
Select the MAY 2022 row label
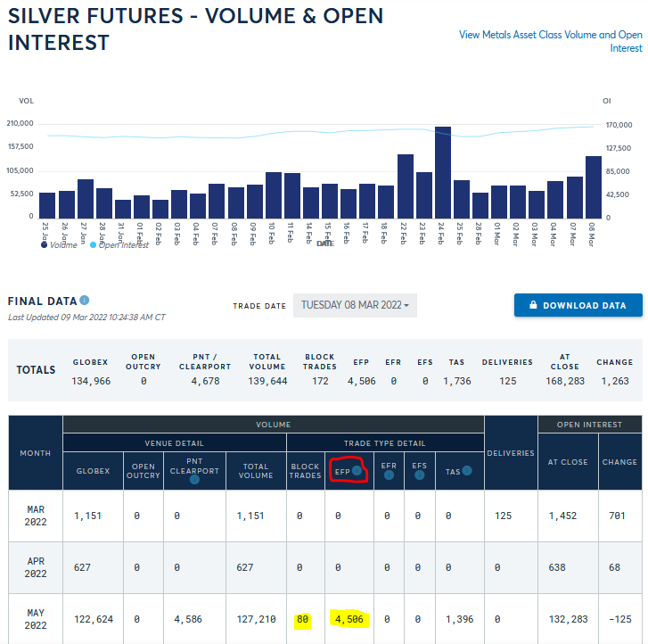point(36,619)
